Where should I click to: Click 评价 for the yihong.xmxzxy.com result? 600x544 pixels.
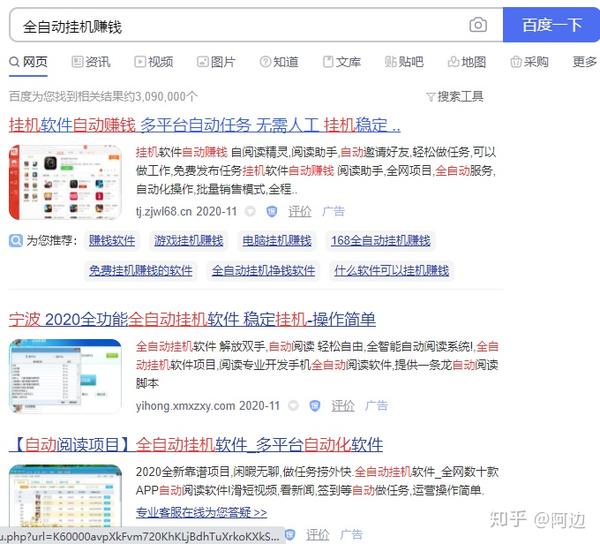click(x=343, y=406)
